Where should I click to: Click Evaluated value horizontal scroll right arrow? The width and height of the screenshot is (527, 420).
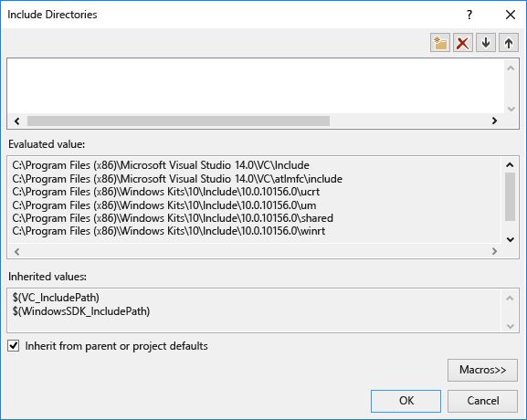coord(494,251)
